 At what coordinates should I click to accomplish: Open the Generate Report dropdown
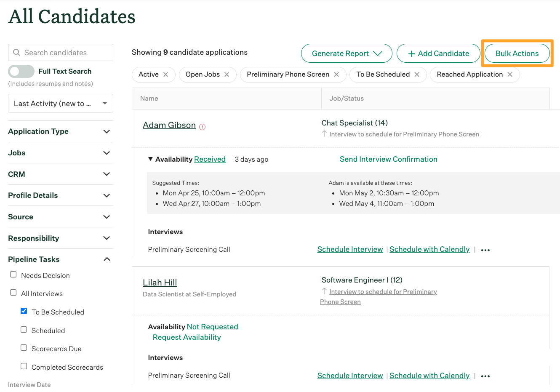point(347,53)
